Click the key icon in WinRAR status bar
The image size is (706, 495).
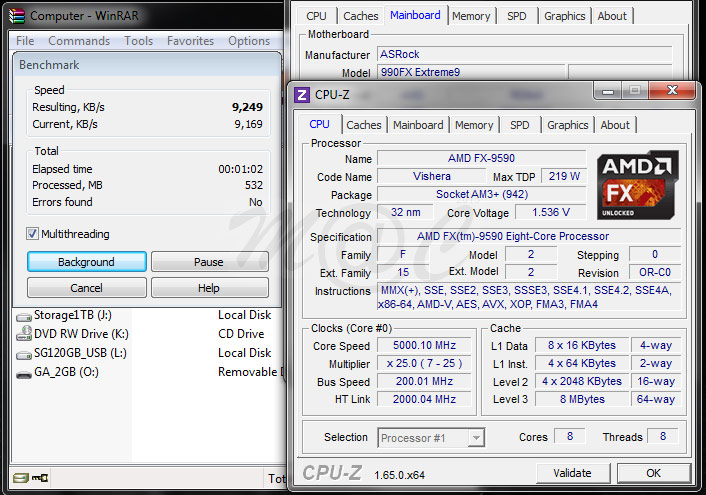tap(40, 478)
